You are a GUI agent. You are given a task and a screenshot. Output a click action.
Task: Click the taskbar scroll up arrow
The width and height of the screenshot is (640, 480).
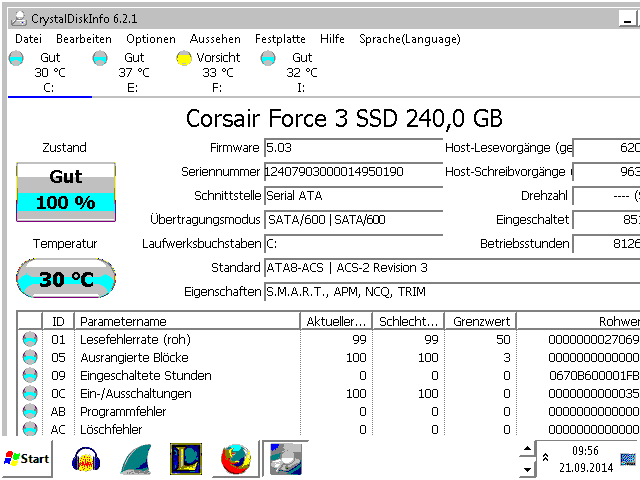click(x=527, y=449)
